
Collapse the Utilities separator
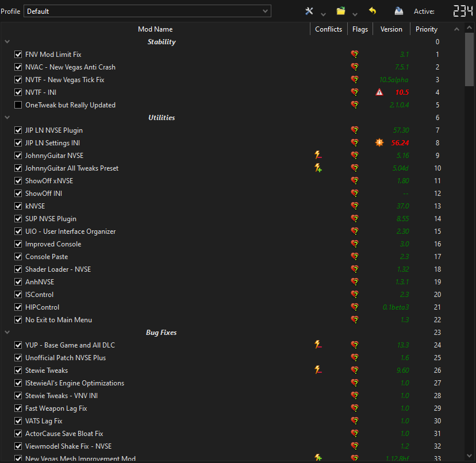(x=7, y=117)
